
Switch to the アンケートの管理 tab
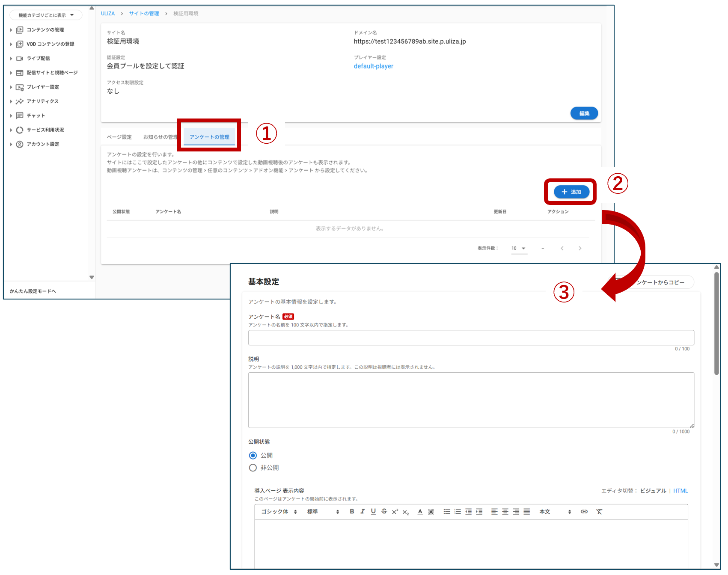(x=209, y=137)
